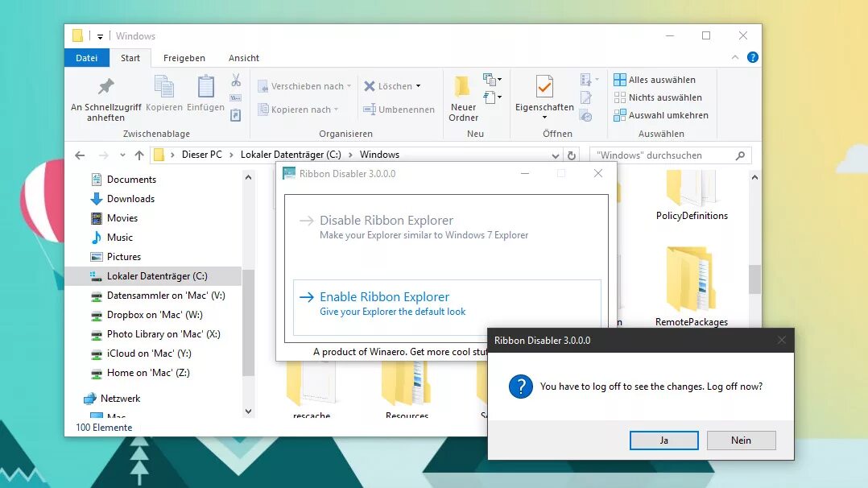868x488 pixels.
Task: Click the Kopieren ribbon icon
Action: point(164,93)
